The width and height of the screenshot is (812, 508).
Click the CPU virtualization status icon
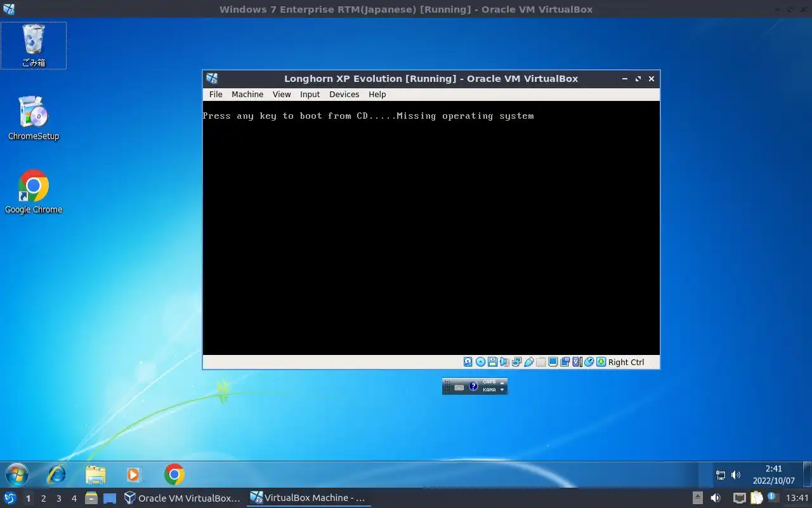577,362
